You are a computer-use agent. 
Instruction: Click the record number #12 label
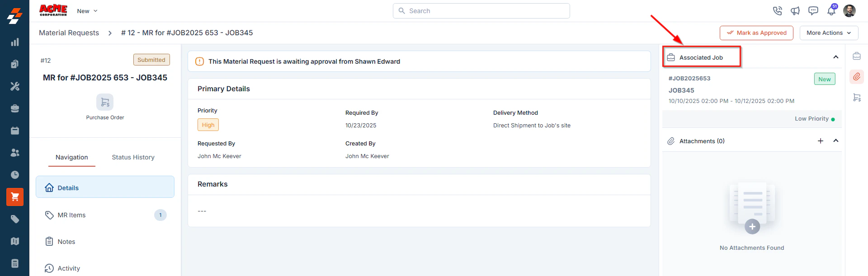pyautogui.click(x=46, y=61)
